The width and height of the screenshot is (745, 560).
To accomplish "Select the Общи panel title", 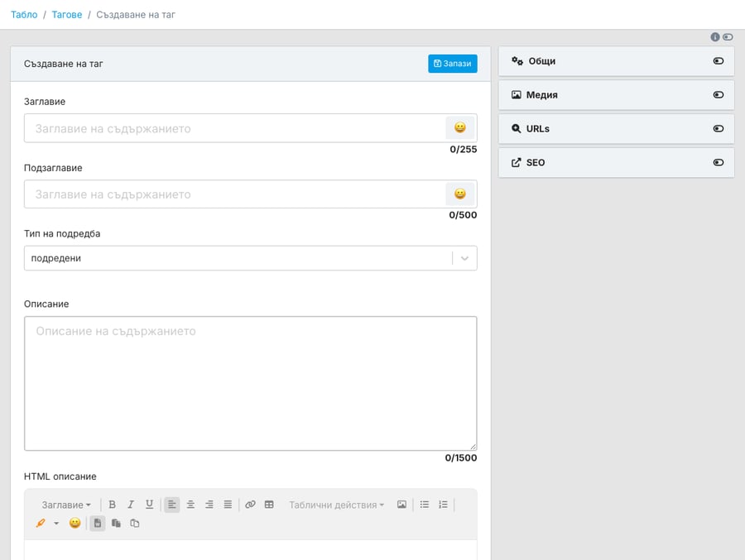I will click(541, 60).
